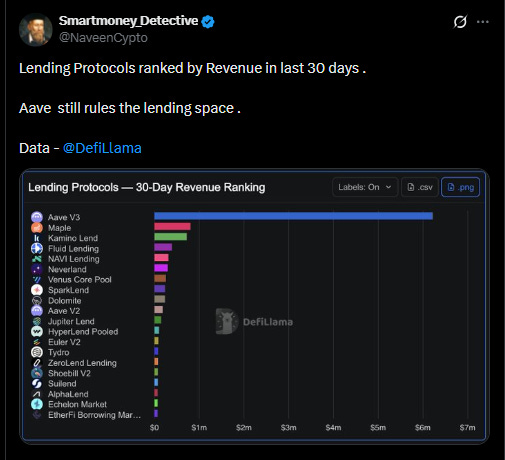Click the Smartmoney_Detective display name
This screenshot has height=460, width=505.
pos(128,21)
